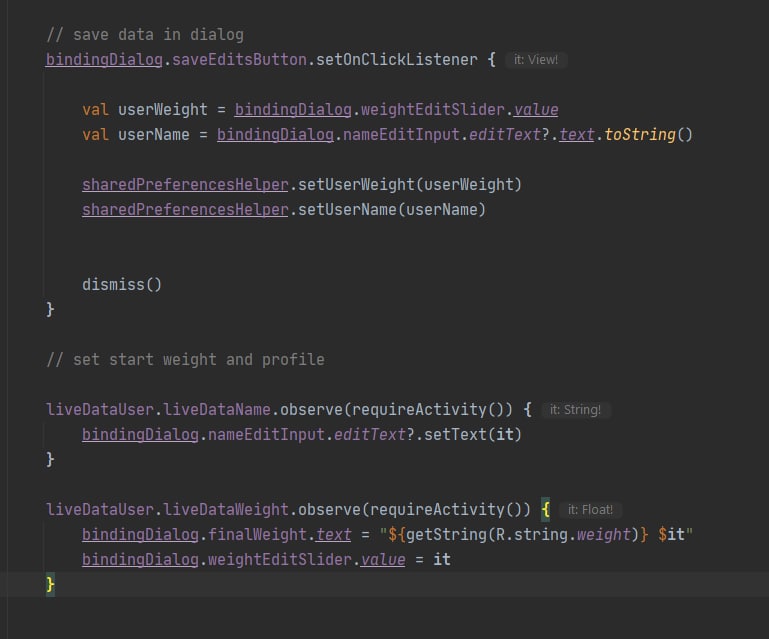Click closing brace after the setText line

pos(50,460)
